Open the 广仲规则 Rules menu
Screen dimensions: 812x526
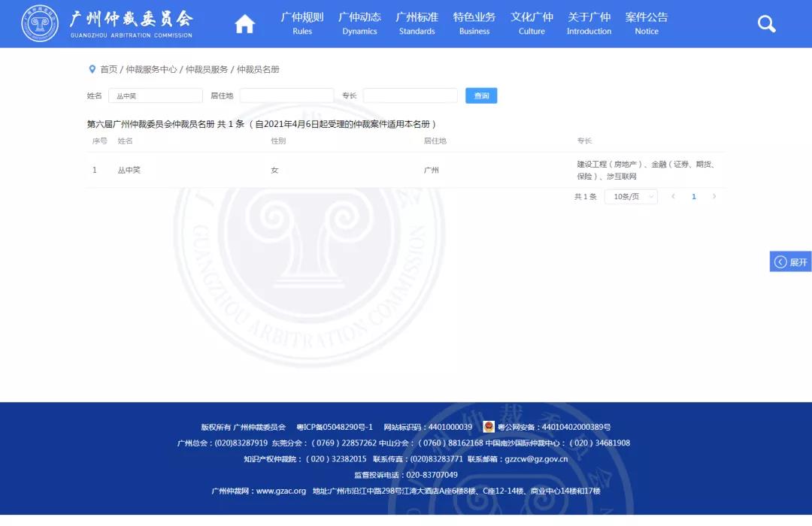click(302, 23)
